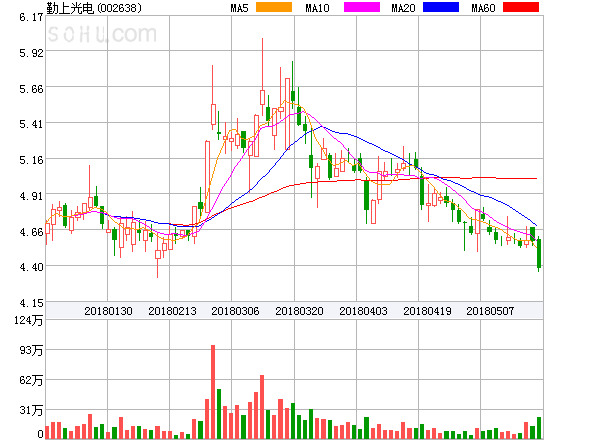
Task: Click the last green candlestick at chart's right edge
Action: [539, 253]
